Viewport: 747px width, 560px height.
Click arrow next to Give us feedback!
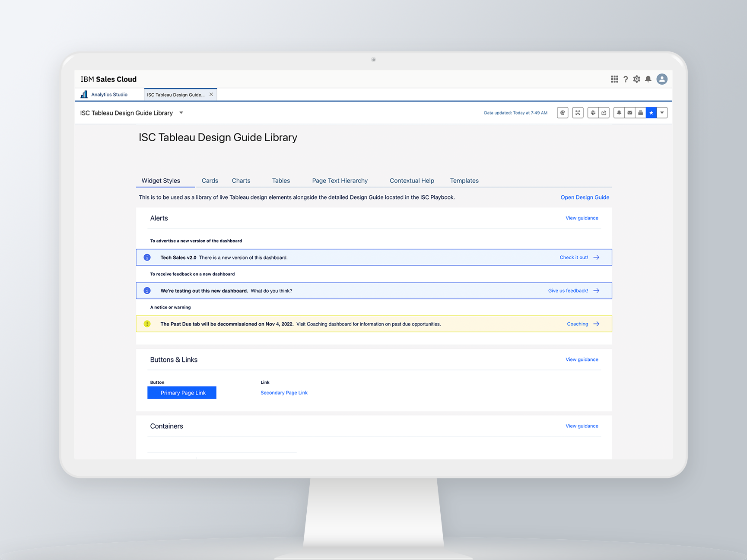[596, 291]
